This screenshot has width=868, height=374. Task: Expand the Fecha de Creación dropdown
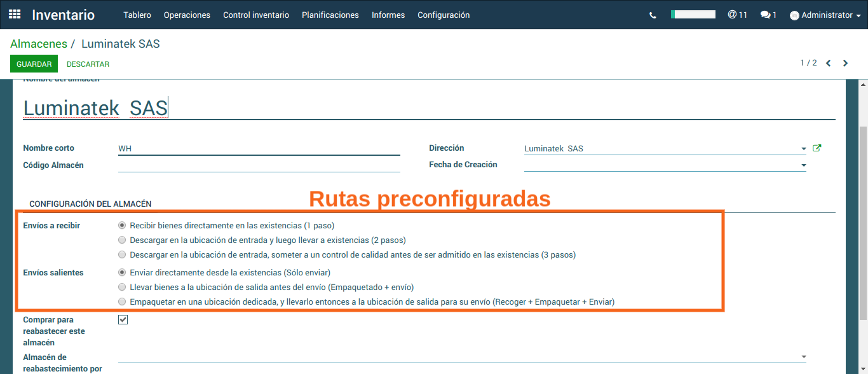pyautogui.click(x=804, y=165)
